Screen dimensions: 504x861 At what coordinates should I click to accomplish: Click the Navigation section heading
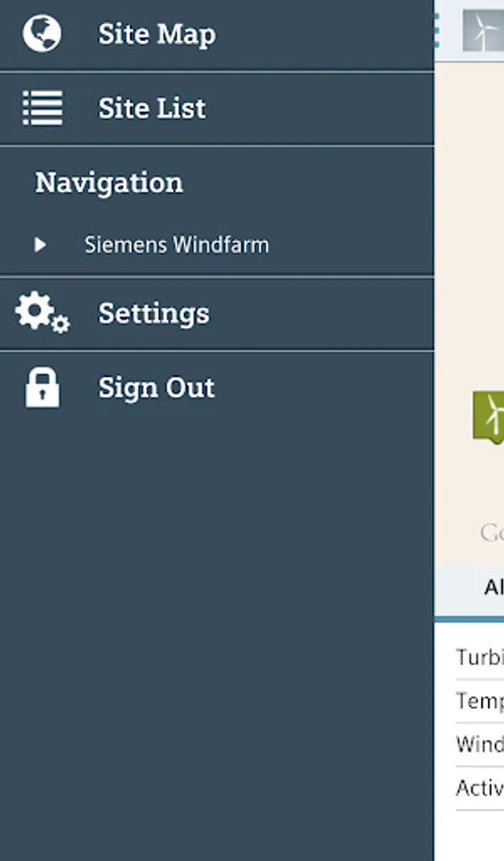[109, 183]
